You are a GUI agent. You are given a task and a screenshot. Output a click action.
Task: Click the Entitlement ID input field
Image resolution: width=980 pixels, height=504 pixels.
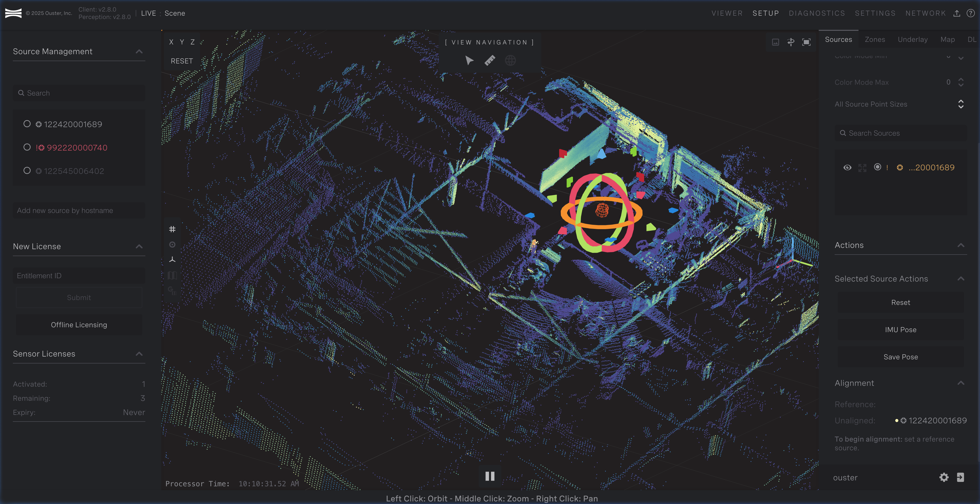click(79, 276)
